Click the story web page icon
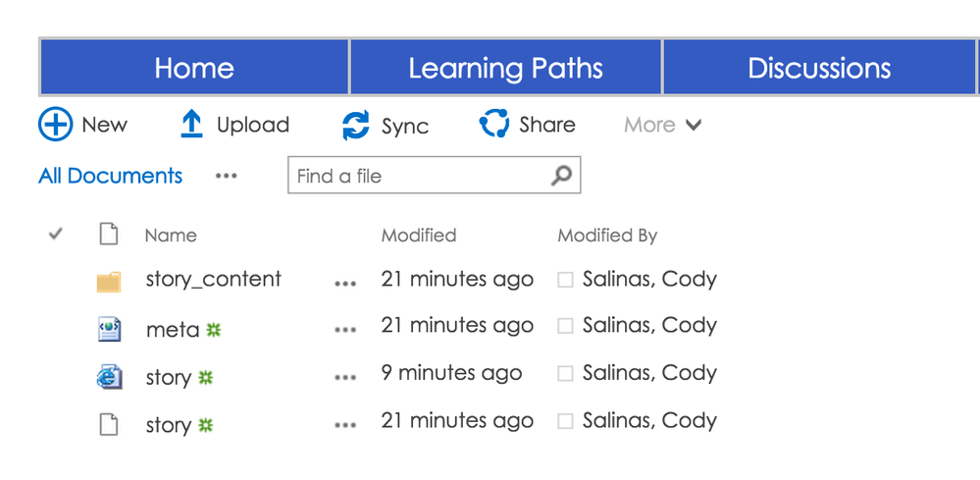The image size is (980, 480). click(109, 377)
